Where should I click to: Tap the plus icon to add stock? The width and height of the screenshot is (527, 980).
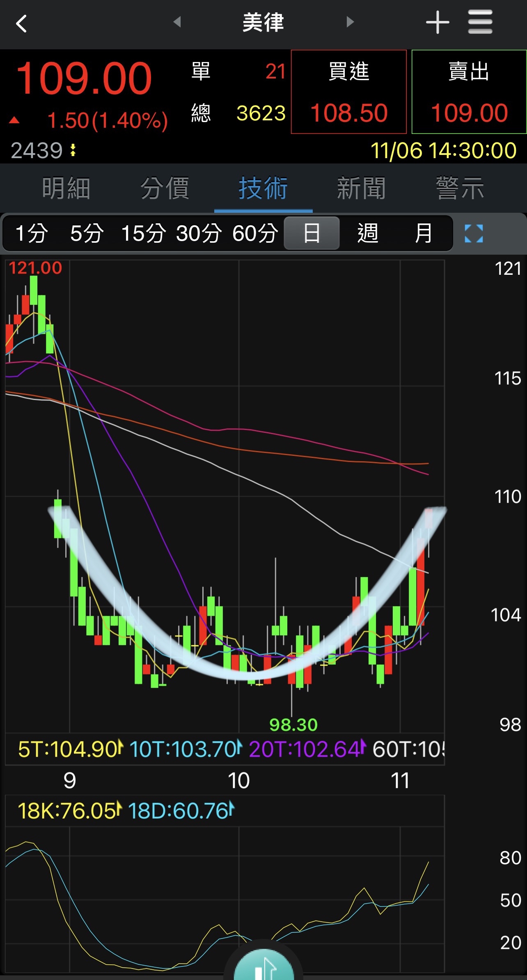click(x=437, y=23)
